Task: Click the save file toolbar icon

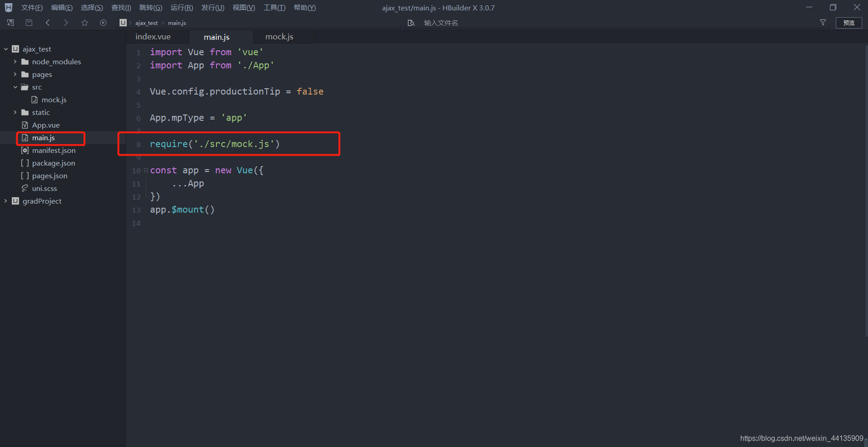Action: pyautogui.click(x=29, y=23)
